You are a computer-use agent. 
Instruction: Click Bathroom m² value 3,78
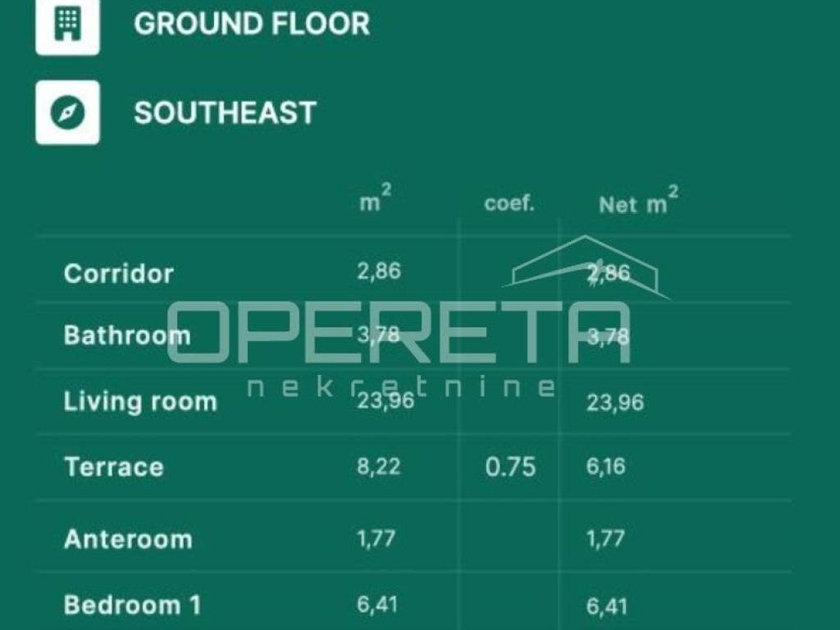(x=379, y=336)
